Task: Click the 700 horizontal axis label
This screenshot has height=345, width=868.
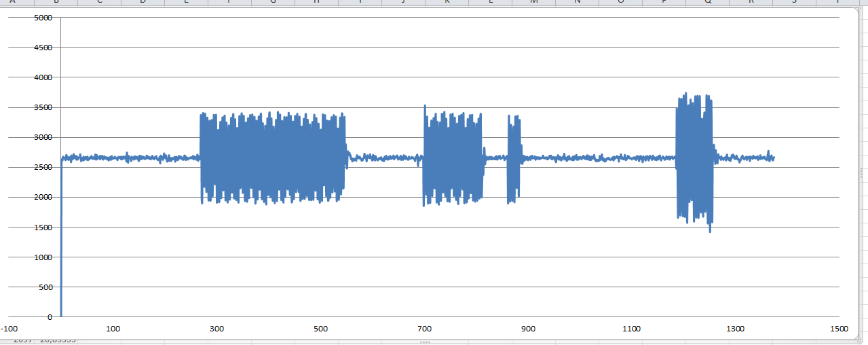Action: (x=424, y=329)
